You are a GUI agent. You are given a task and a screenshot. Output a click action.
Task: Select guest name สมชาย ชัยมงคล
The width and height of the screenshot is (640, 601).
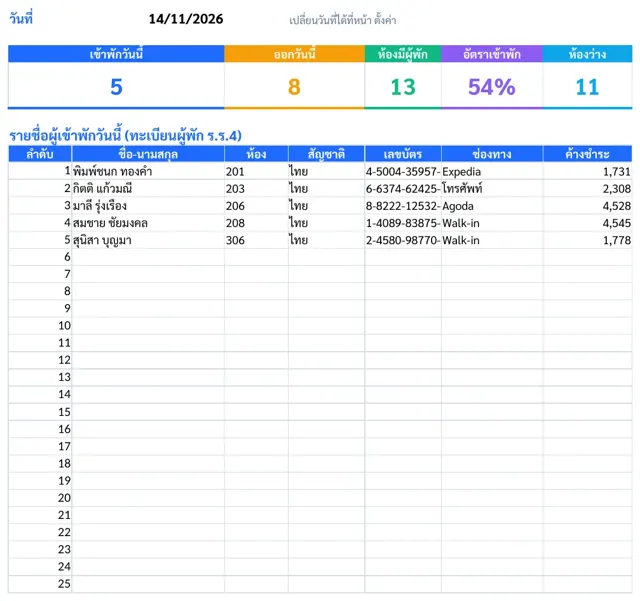click(148, 223)
